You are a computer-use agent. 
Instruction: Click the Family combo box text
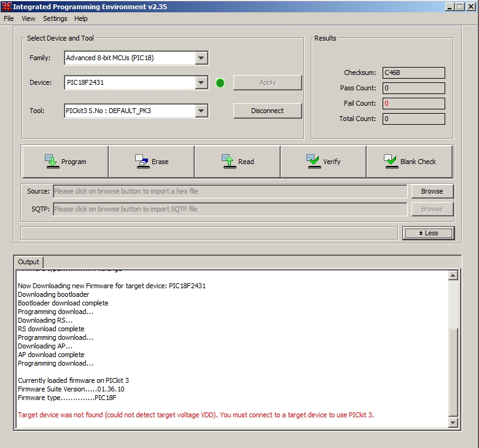110,58
